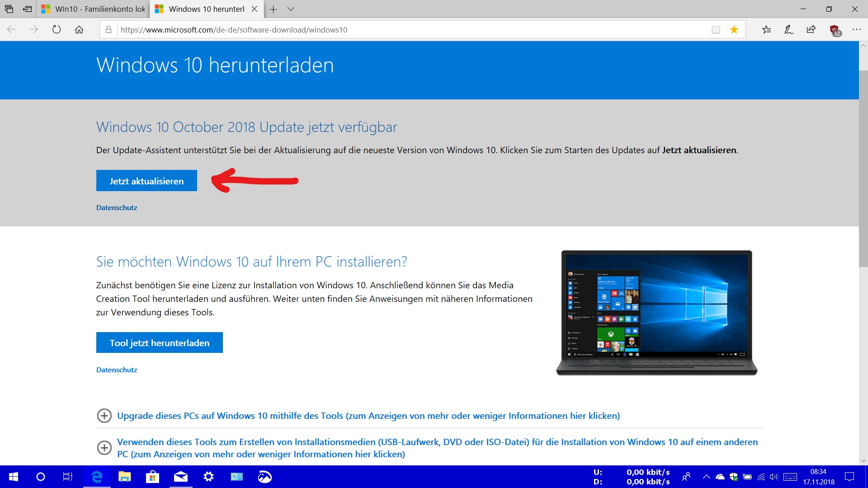Open Microsoft Store from taskbar
The width and height of the screenshot is (868, 488).
152,477
